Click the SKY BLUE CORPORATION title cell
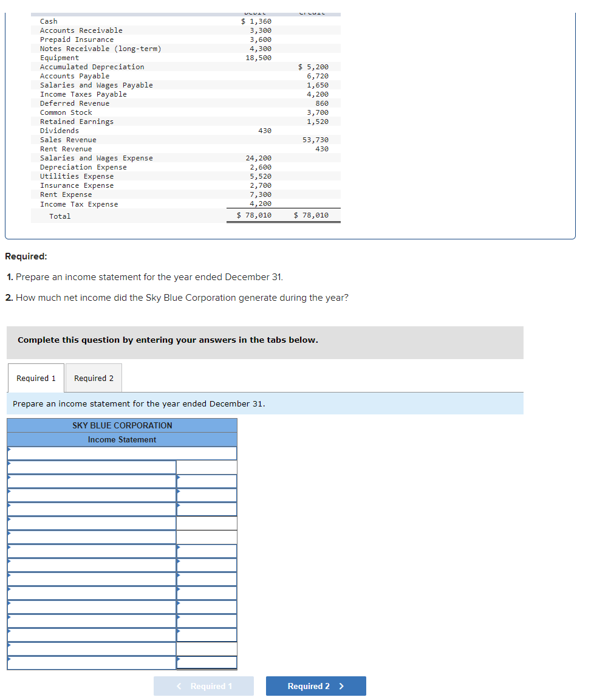This screenshot has height=700, width=611. coord(121,425)
